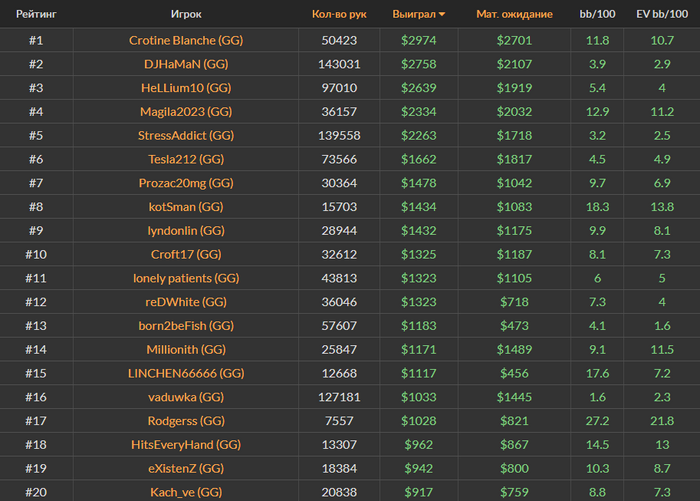Open player Crotine Blanche (GG) profile

(186, 41)
